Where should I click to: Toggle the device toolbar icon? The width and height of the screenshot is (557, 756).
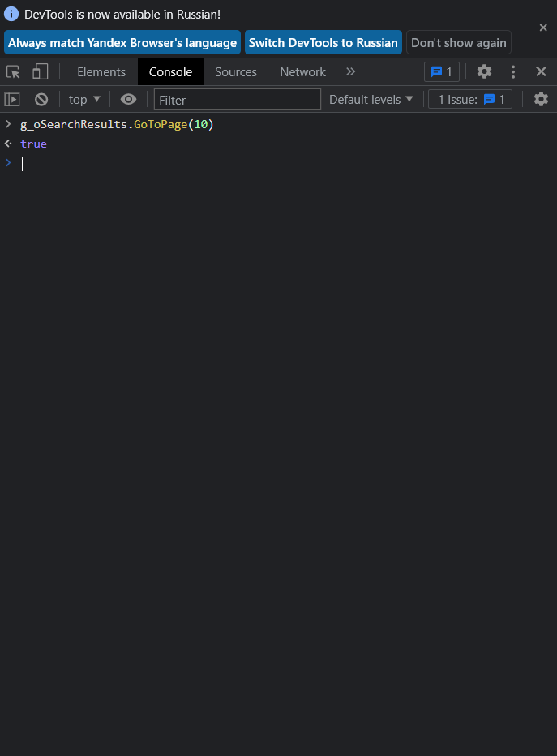pos(40,72)
